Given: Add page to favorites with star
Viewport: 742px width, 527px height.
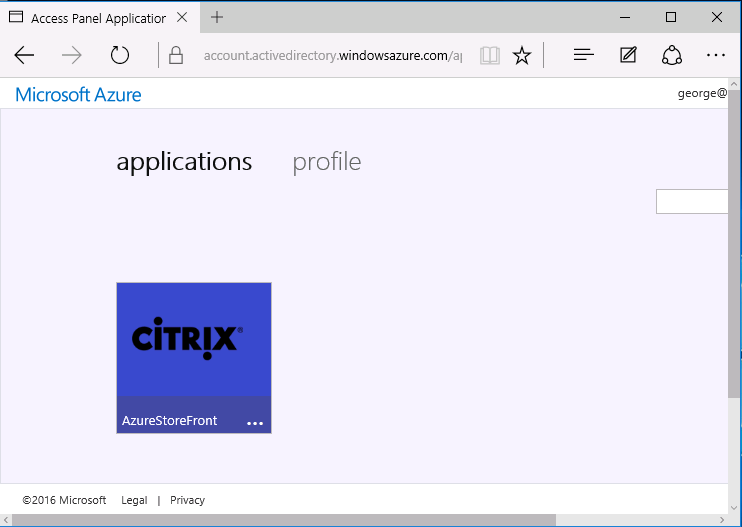Looking at the screenshot, I should [x=522, y=55].
